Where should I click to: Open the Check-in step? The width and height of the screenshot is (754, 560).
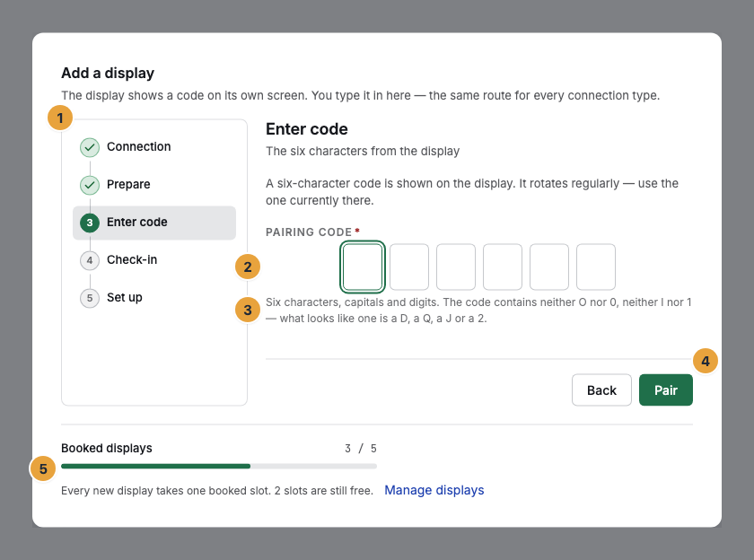tap(154, 260)
